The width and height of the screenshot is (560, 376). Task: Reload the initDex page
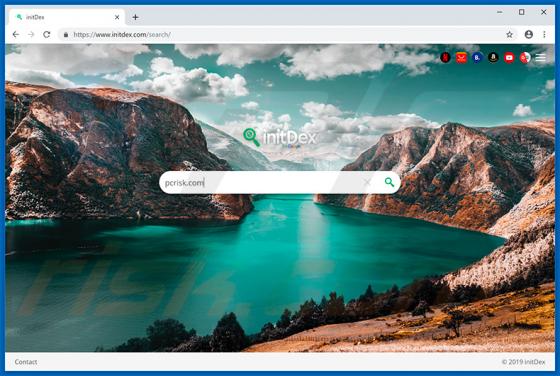tap(46, 34)
